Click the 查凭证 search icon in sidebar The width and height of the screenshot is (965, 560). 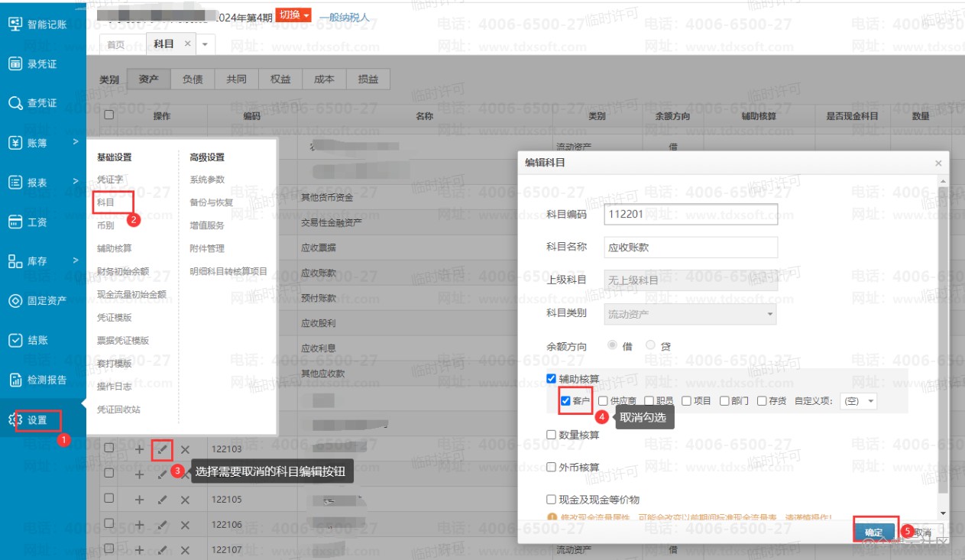tap(16, 103)
